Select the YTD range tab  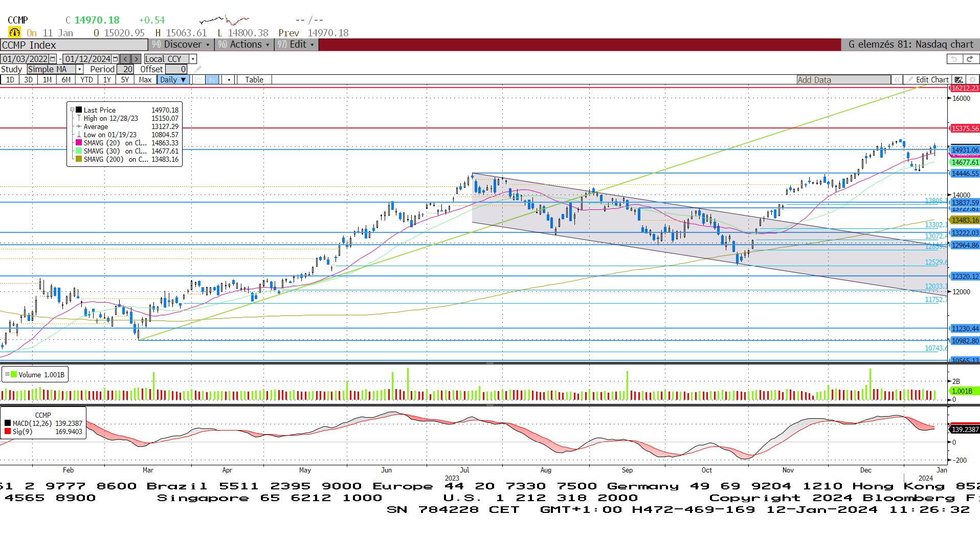pyautogui.click(x=86, y=80)
